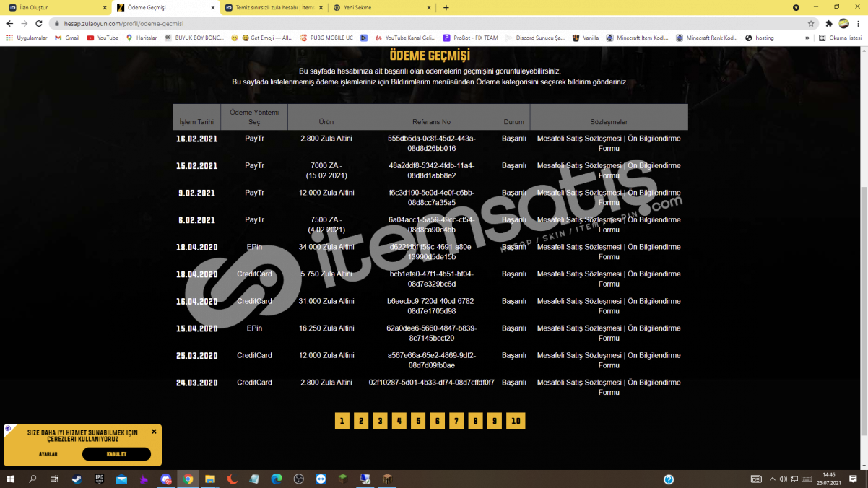Click the 31.000 Zula Altini product cell
Viewport: 868px width, 488px height.
326,301
